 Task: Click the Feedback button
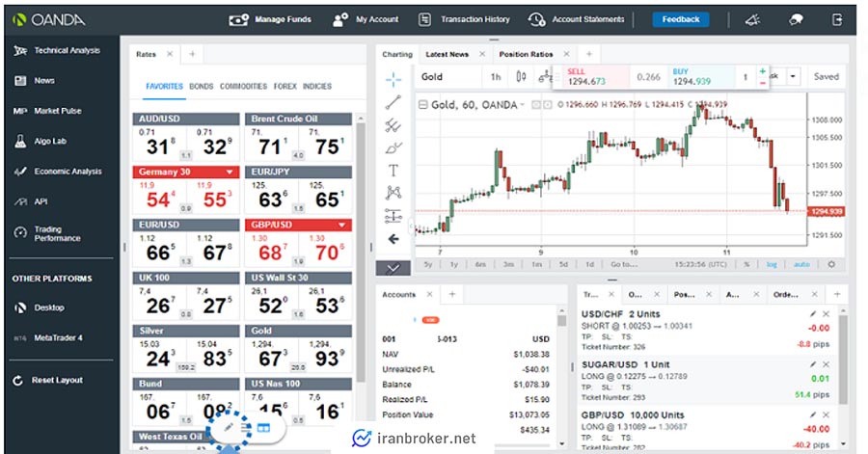(x=680, y=19)
